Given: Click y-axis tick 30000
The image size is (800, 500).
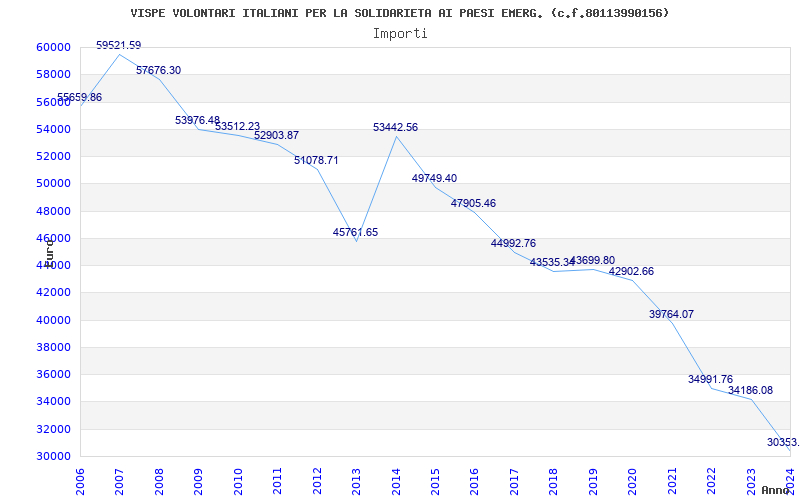Looking at the screenshot, I should coord(53,456).
